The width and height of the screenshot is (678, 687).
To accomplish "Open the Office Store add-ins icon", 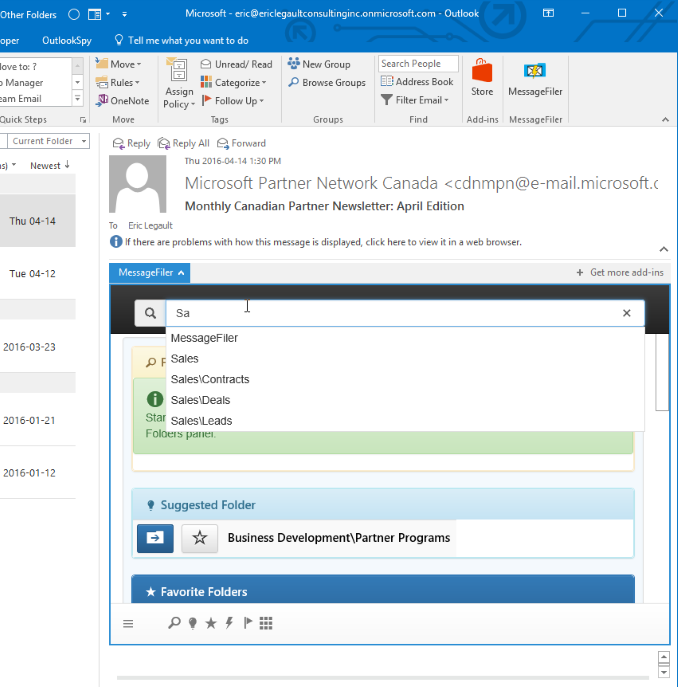I will point(482,78).
